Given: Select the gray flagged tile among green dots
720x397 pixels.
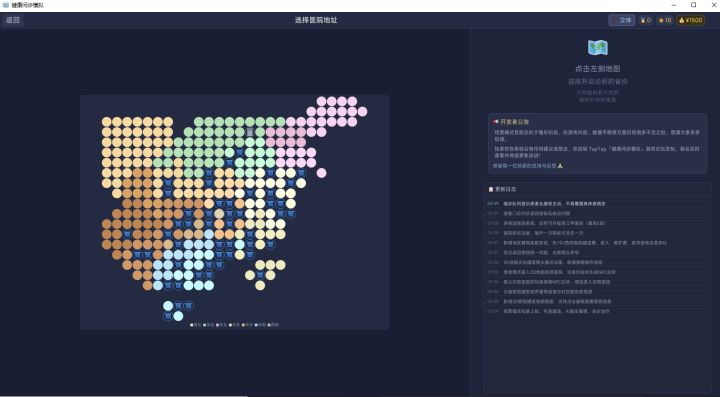Looking at the screenshot, I should [x=250, y=132].
